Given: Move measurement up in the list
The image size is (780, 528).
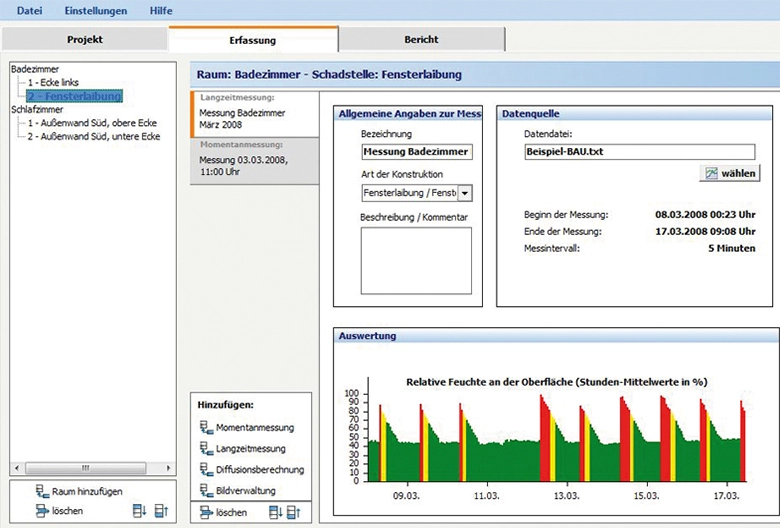Looking at the screenshot, I should [293, 512].
